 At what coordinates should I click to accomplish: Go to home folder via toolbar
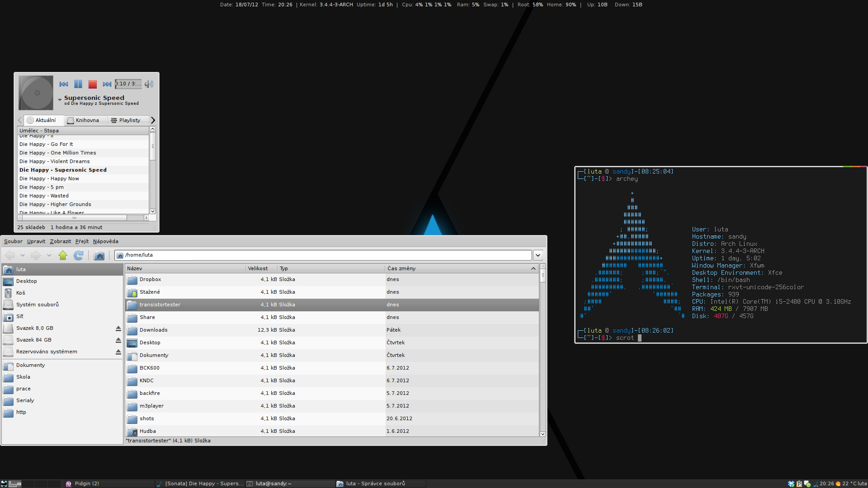pos(99,255)
